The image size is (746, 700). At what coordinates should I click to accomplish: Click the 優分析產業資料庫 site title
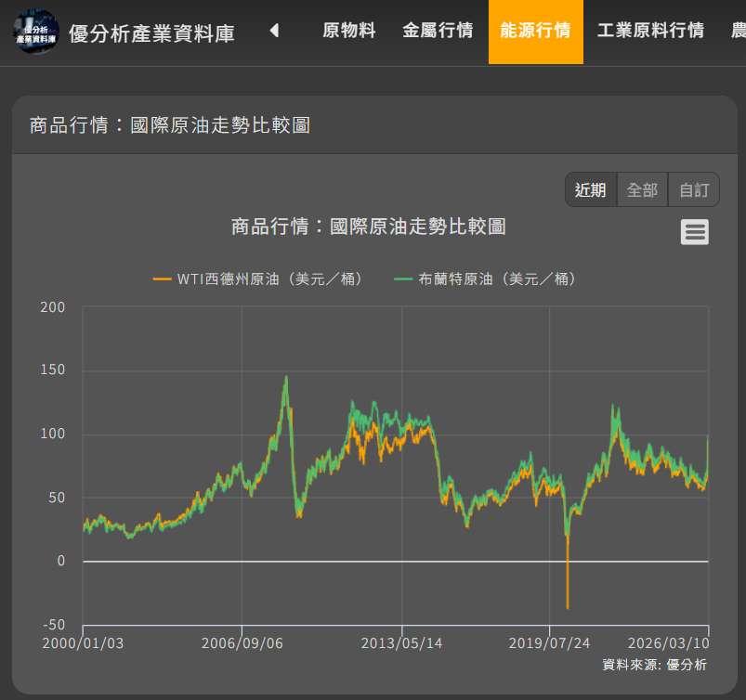coord(151,33)
